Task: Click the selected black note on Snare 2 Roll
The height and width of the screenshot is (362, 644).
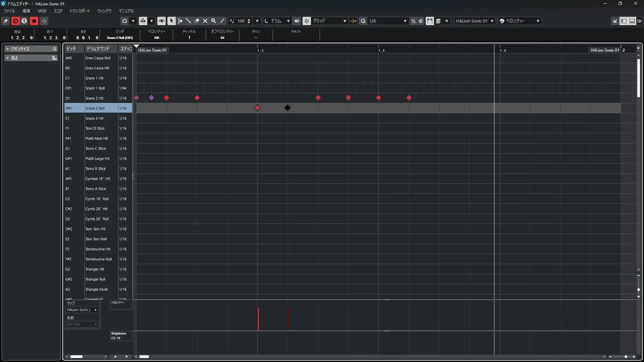Action: (x=287, y=108)
